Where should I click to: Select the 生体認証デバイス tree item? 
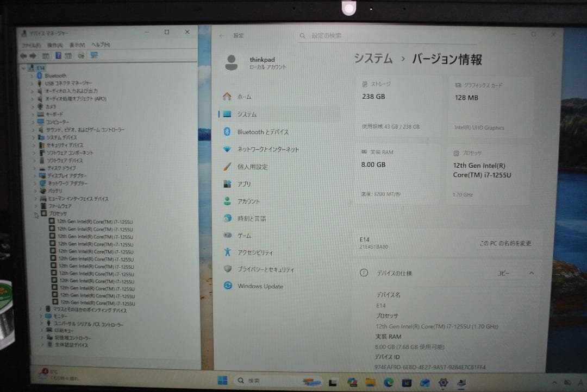[72, 345]
